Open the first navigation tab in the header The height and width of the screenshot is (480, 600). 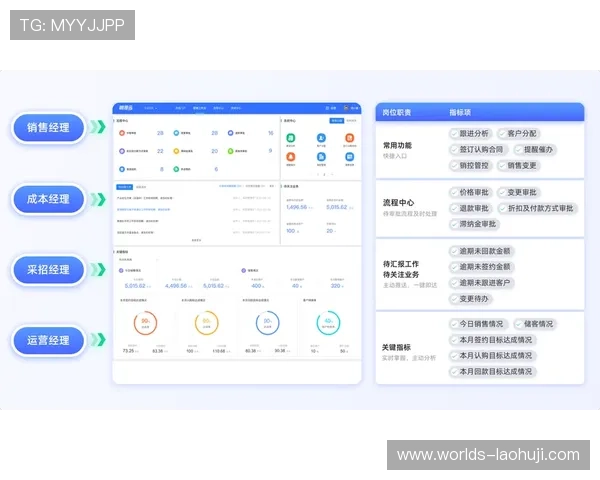pos(180,108)
